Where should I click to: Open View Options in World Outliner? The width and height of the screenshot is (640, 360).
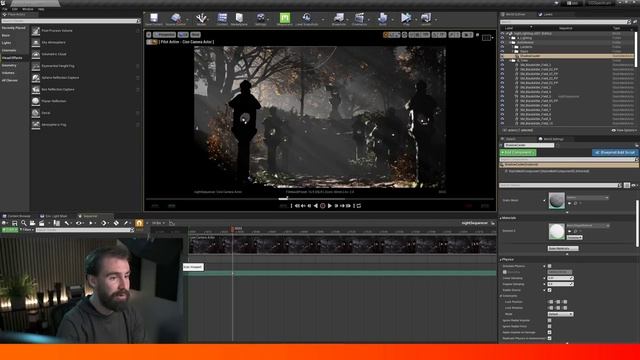tap(624, 131)
